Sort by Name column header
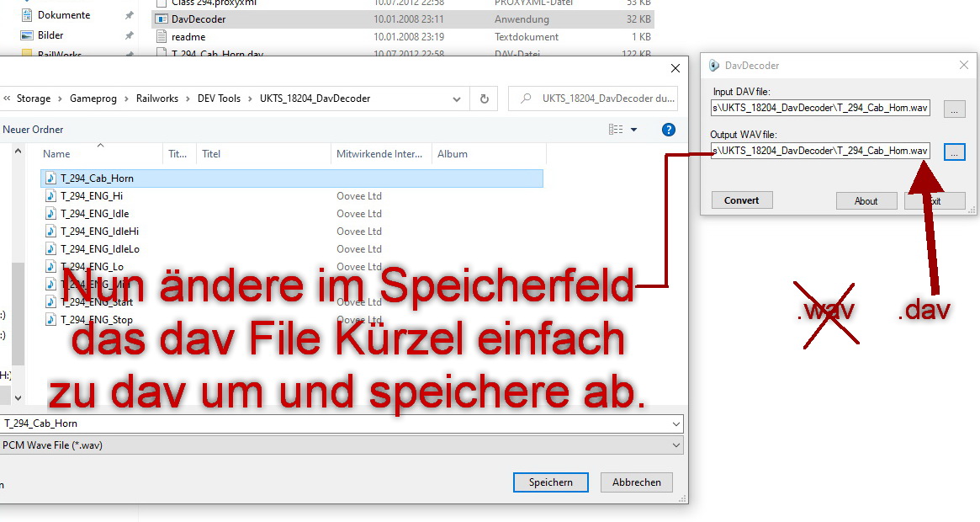980x522 pixels. click(101, 154)
